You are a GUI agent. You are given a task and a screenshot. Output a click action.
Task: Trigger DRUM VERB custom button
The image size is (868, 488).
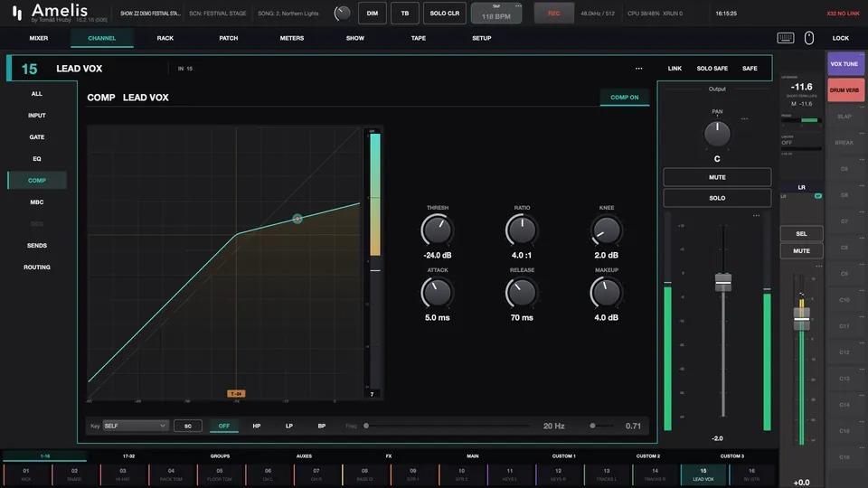click(845, 89)
